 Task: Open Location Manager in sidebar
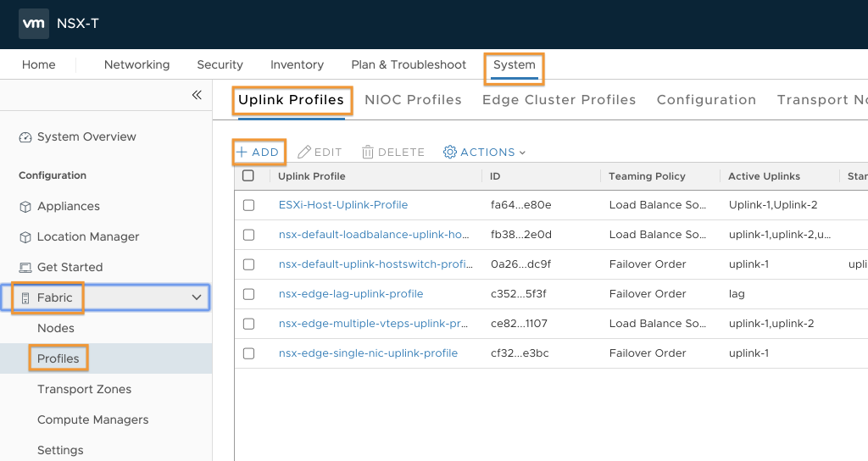88,237
